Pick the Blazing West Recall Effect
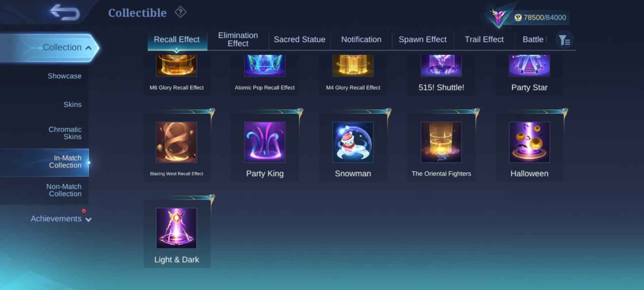The image size is (644, 290). tap(177, 147)
